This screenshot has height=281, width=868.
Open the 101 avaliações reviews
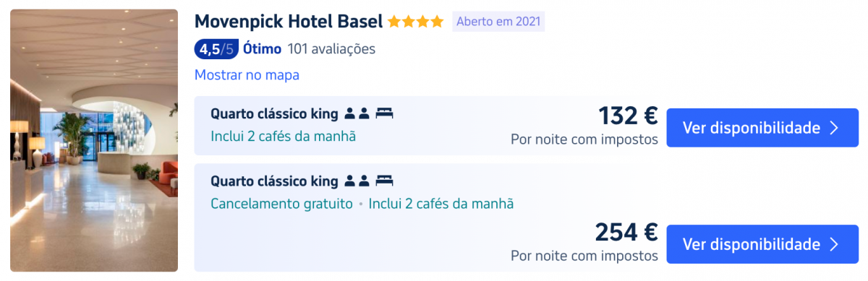pos(331,49)
